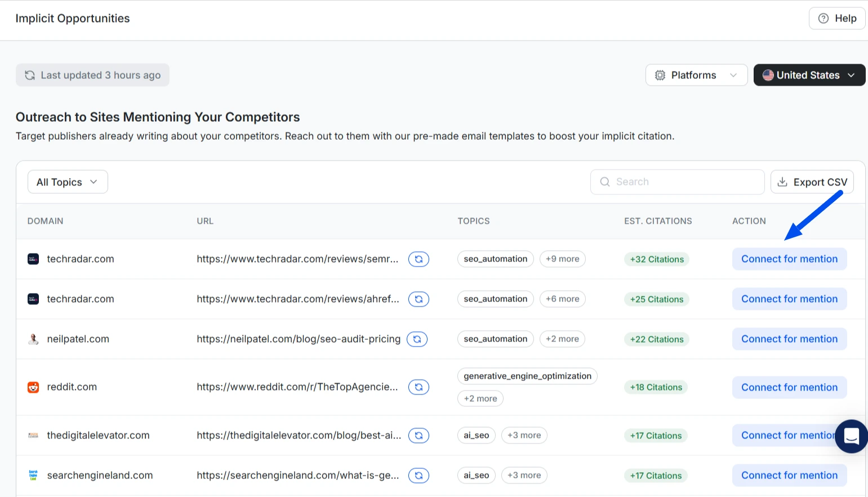Expand the Platforms dropdown
This screenshot has width=868, height=497.
(x=696, y=75)
